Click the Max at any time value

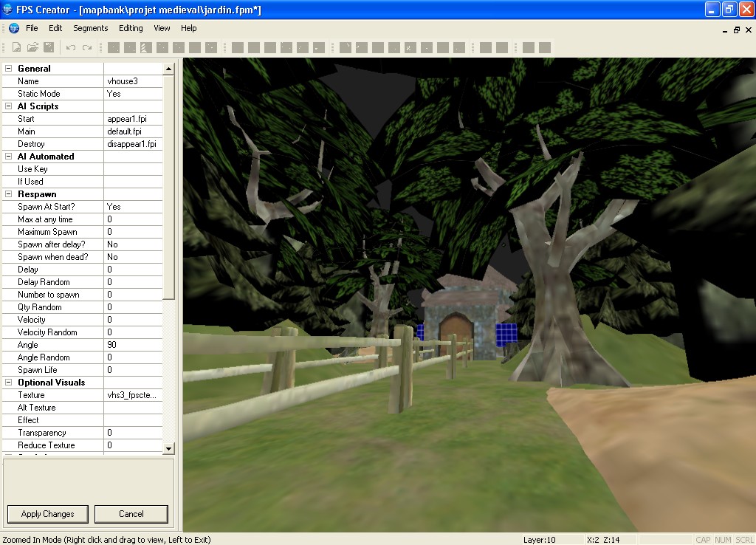133,219
